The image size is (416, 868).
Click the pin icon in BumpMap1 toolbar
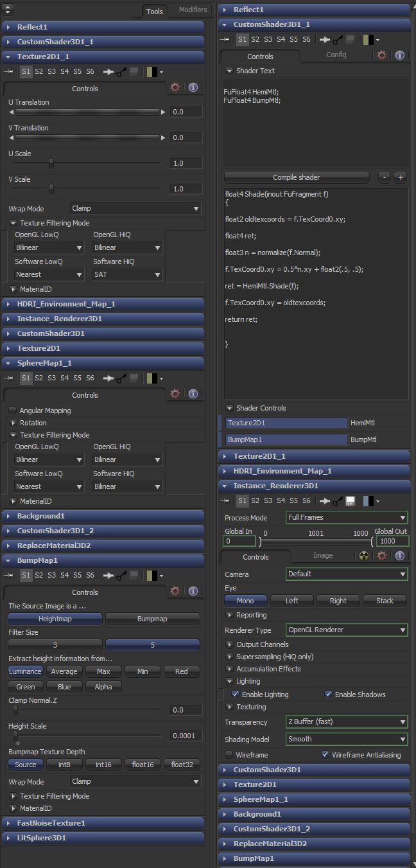9,576
